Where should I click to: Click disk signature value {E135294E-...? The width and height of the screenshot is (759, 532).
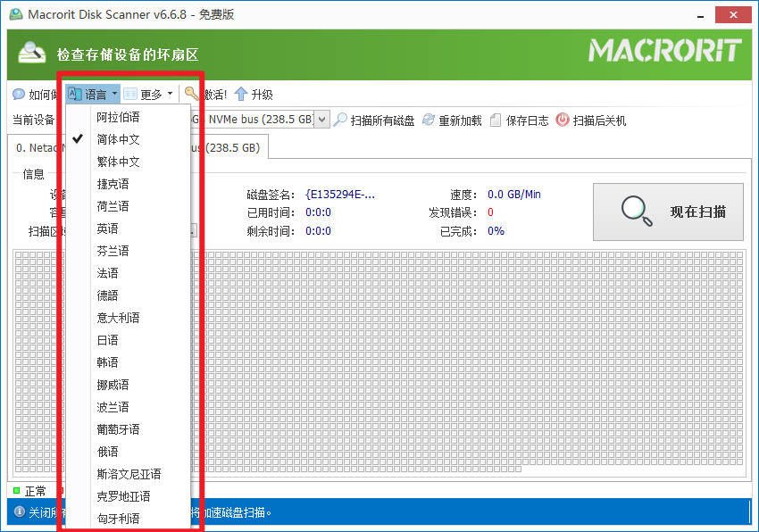(340, 195)
